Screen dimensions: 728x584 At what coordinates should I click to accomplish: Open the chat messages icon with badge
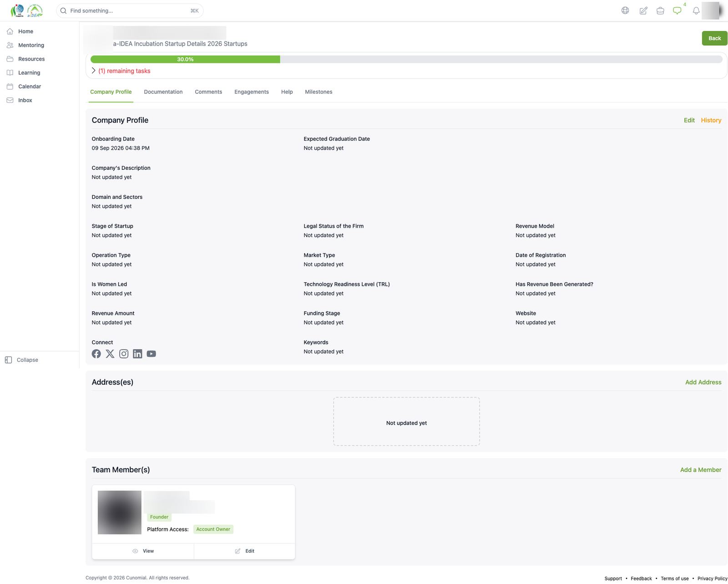[x=677, y=10]
